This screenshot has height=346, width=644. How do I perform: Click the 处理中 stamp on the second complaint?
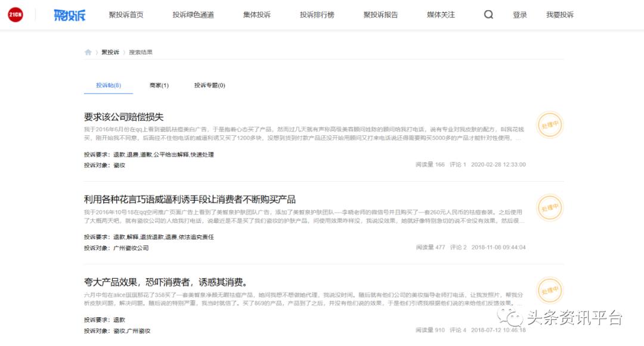coord(549,208)
